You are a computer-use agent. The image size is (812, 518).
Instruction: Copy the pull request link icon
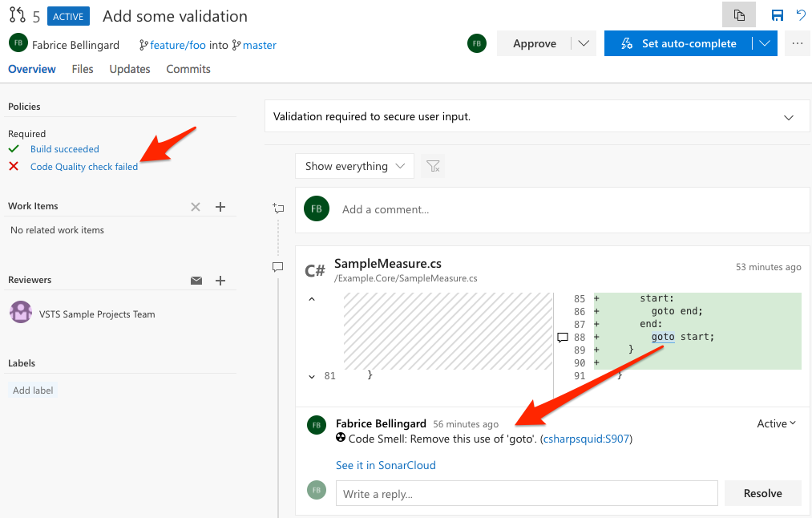click(x=738, y=15)
